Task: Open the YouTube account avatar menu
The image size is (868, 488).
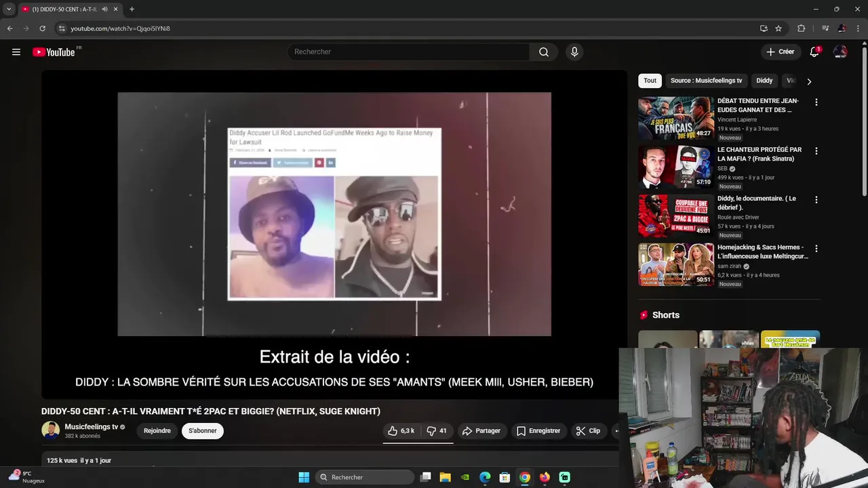Action: (x=840, y=52)
